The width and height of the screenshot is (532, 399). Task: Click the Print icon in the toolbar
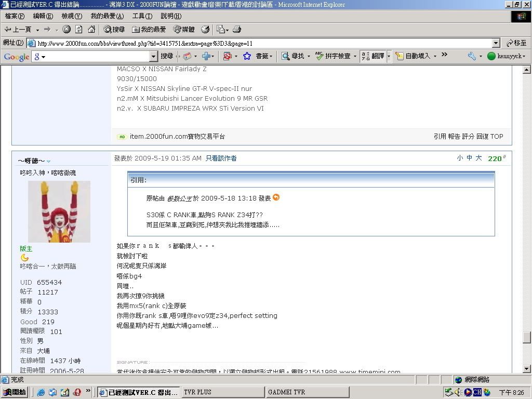[x=237, y=30]
